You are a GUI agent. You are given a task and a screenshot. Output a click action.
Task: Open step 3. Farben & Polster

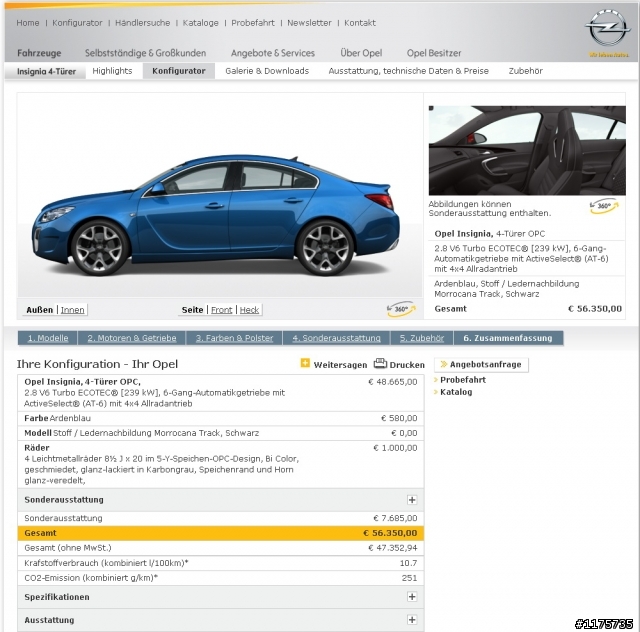234,338
